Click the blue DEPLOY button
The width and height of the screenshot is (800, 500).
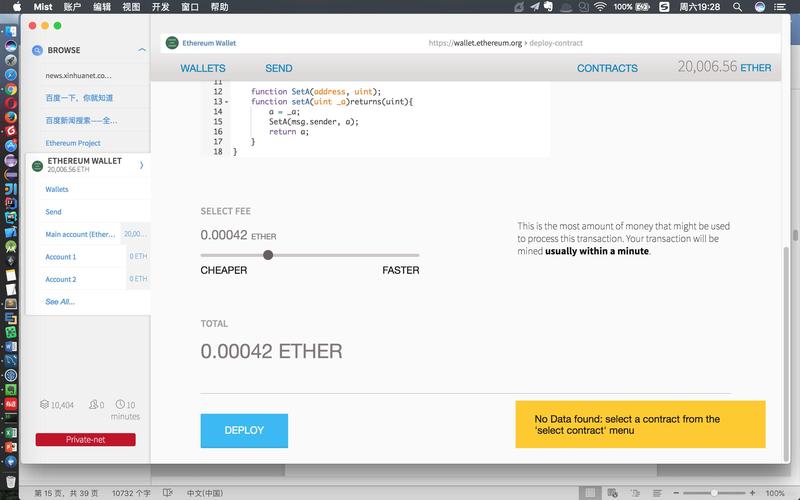(x=244, y=431)
